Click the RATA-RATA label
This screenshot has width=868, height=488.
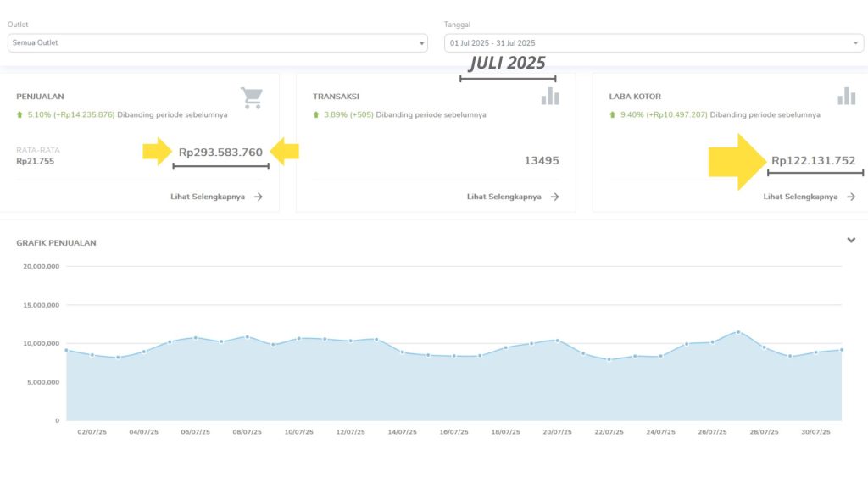coord(38,150)
